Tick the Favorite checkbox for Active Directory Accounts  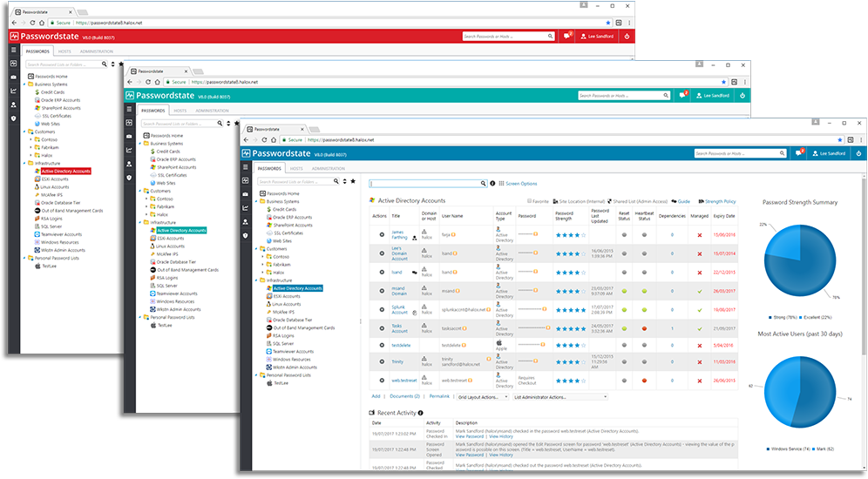[x=529, y=201]
